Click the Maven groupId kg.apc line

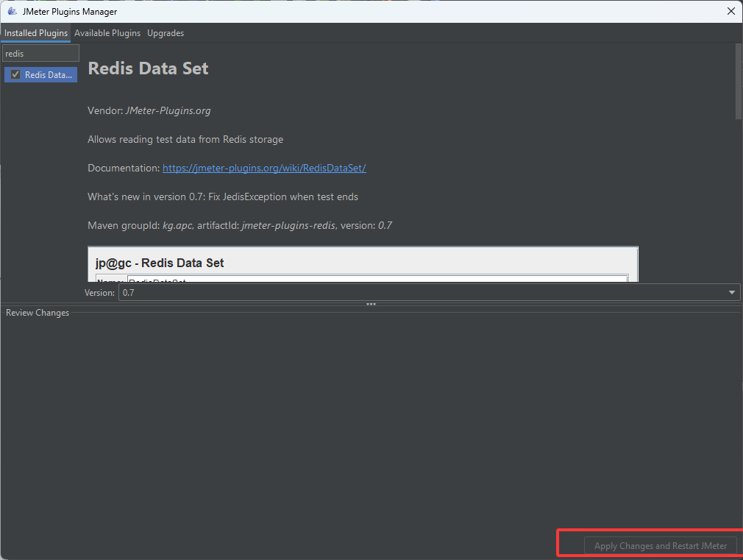click(x=240, y=226)
